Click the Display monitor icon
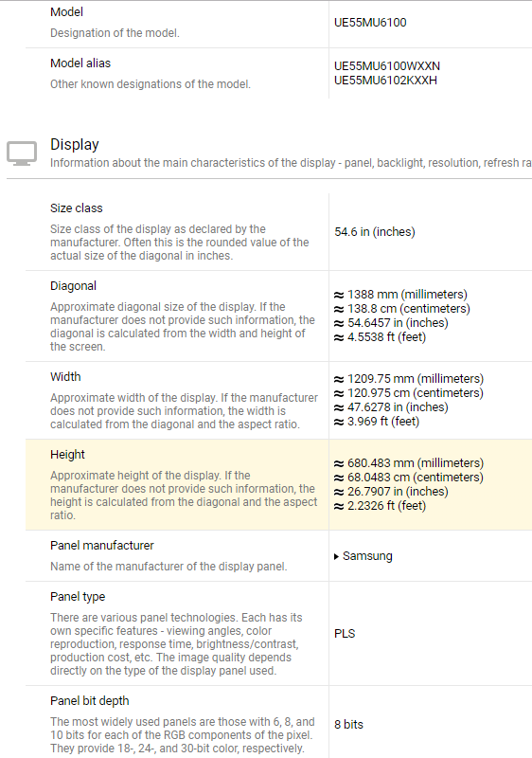 tap(22, 153)
